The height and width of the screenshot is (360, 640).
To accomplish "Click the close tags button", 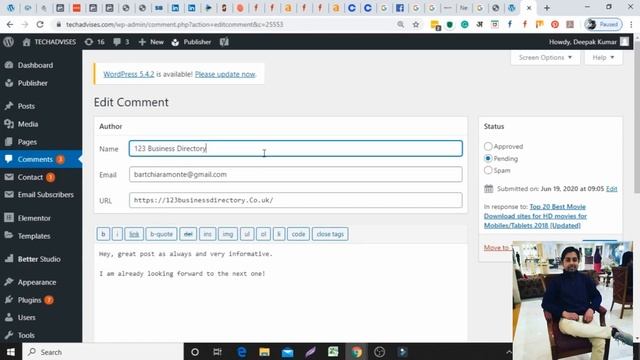I will click(x=330, y=234).
